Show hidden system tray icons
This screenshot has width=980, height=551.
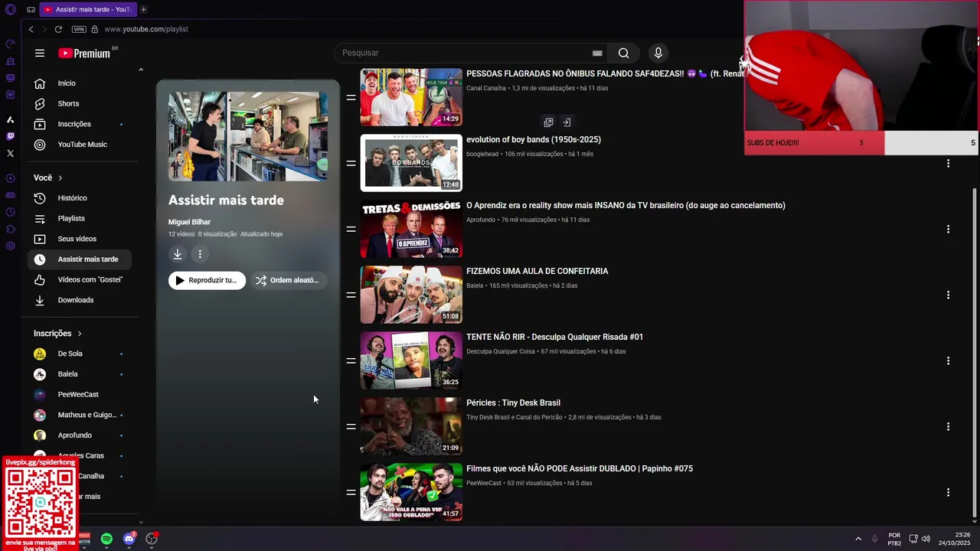pyautogui.click(x=858, y=539)
